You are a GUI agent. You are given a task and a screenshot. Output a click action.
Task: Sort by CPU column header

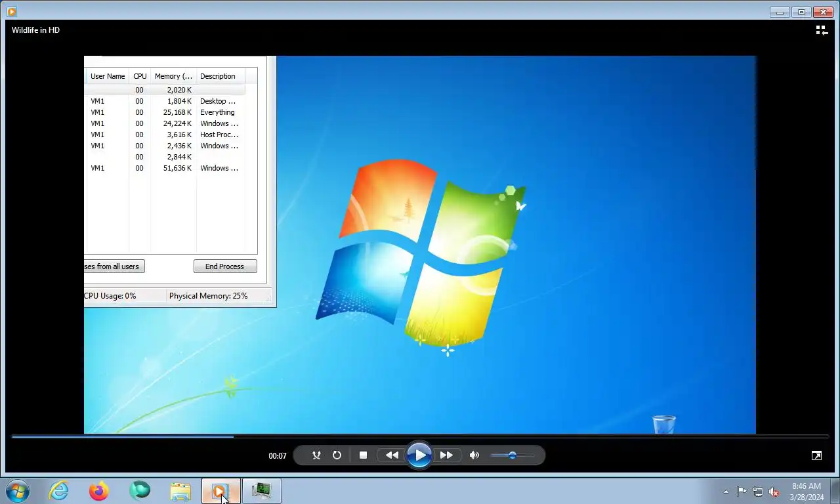(x=140, y=76)
